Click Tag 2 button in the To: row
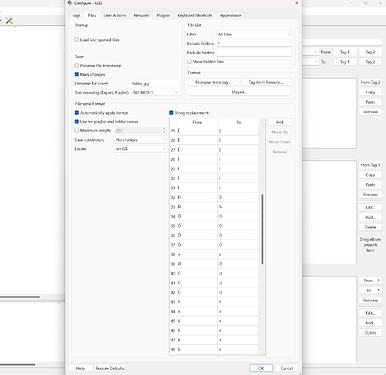Image resolution: width=386 pixels, height=375 pixels. (x=370, y=62)
